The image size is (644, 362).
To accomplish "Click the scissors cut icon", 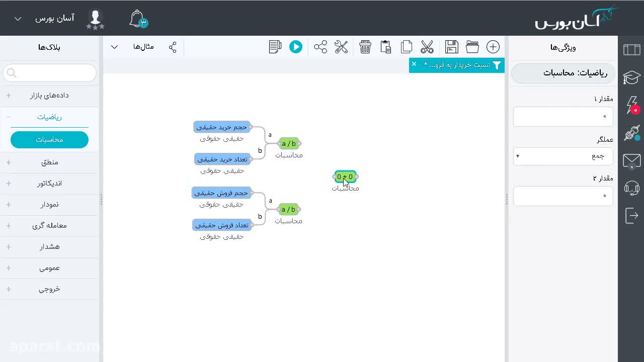I will coord(427,47).
